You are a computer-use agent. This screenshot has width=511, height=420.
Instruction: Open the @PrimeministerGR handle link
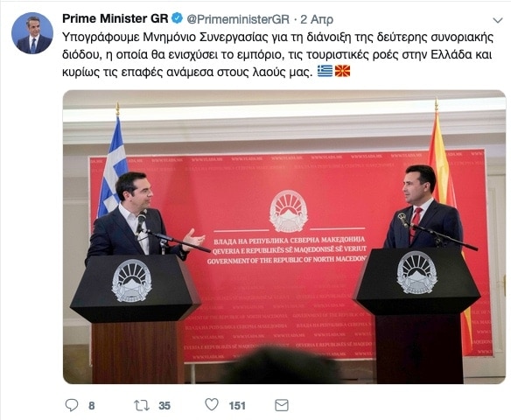[238, 19]
